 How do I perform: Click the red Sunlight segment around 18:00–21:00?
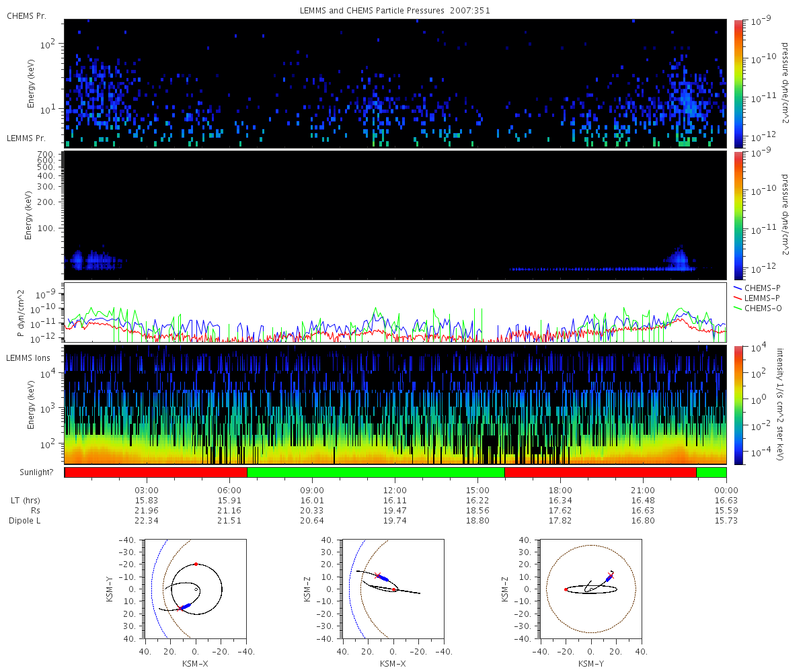(x=600, y=472)
